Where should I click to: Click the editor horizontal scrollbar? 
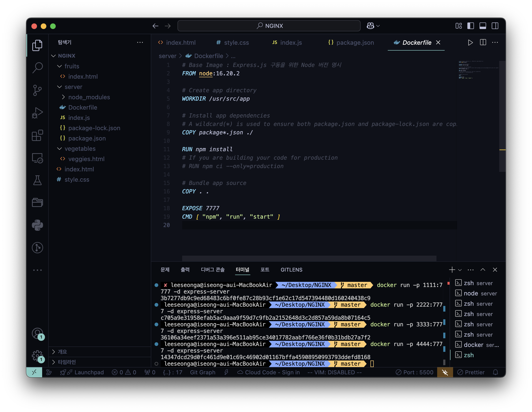(x=309, y=258)
